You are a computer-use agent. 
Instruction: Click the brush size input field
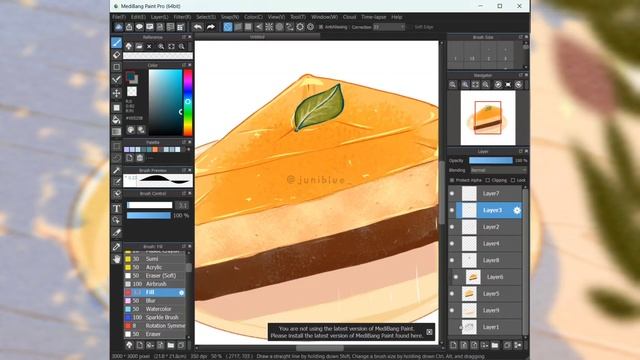point(182,205)
